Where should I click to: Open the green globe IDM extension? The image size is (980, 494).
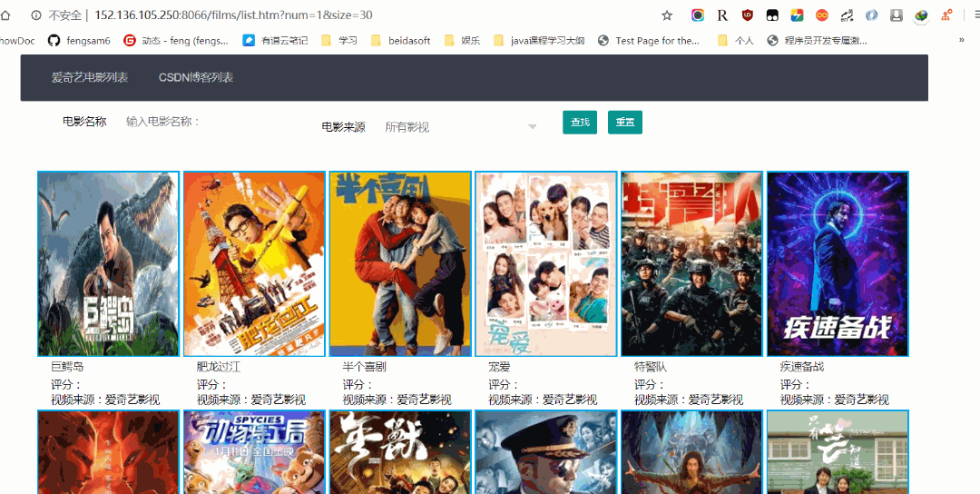pyautogui.click(x=921, y=15)
